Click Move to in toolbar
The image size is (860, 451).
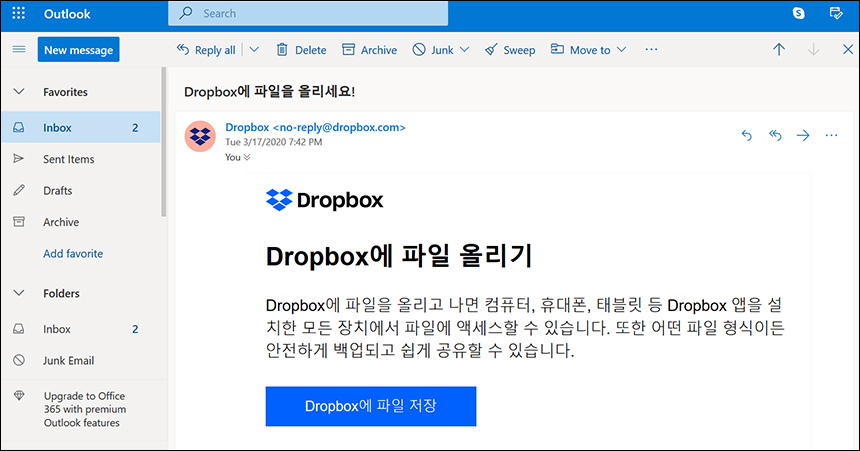[x=581, y=50]
